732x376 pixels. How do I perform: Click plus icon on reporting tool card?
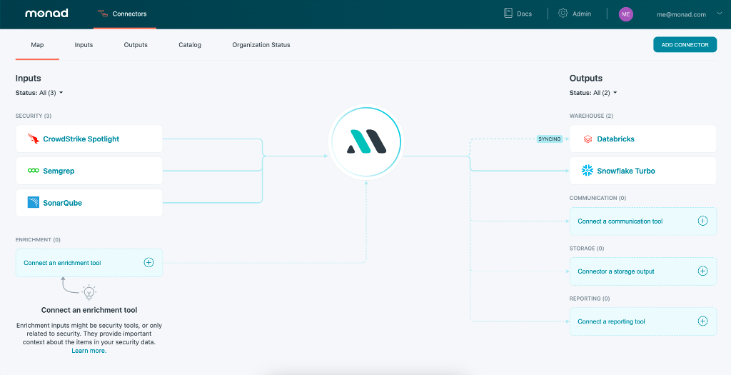(x=703, y=321)
